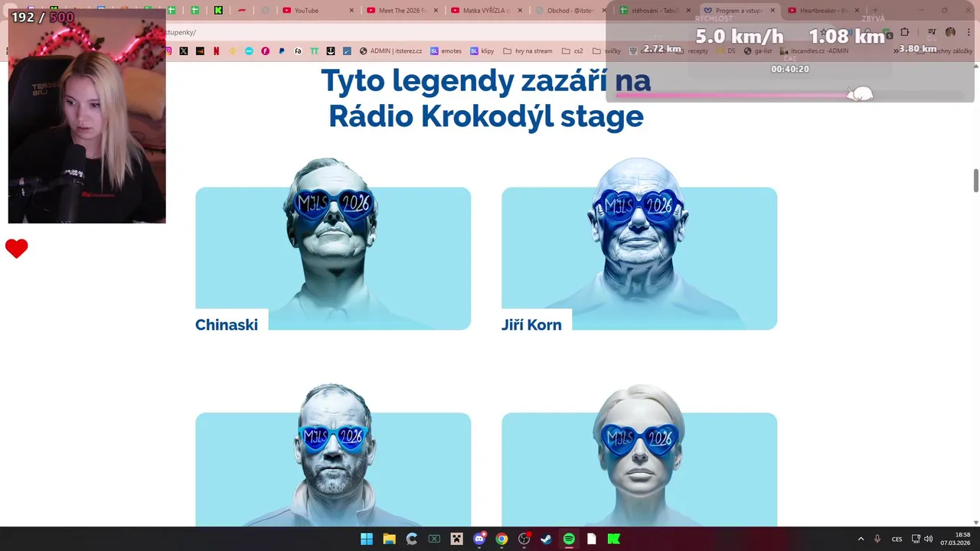Open the Chrome extensions puzzle icon
The height and width of the screenshot is (551, 980).
tap(904, 32)
